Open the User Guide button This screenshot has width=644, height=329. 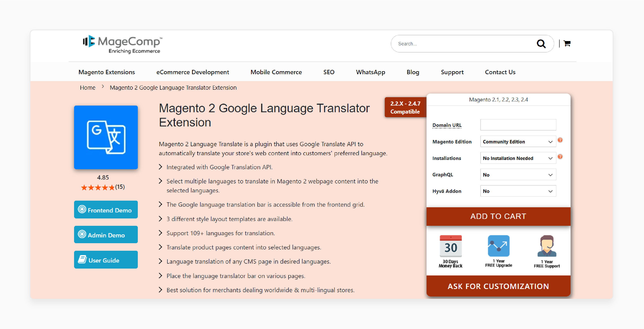coord(106,260)
